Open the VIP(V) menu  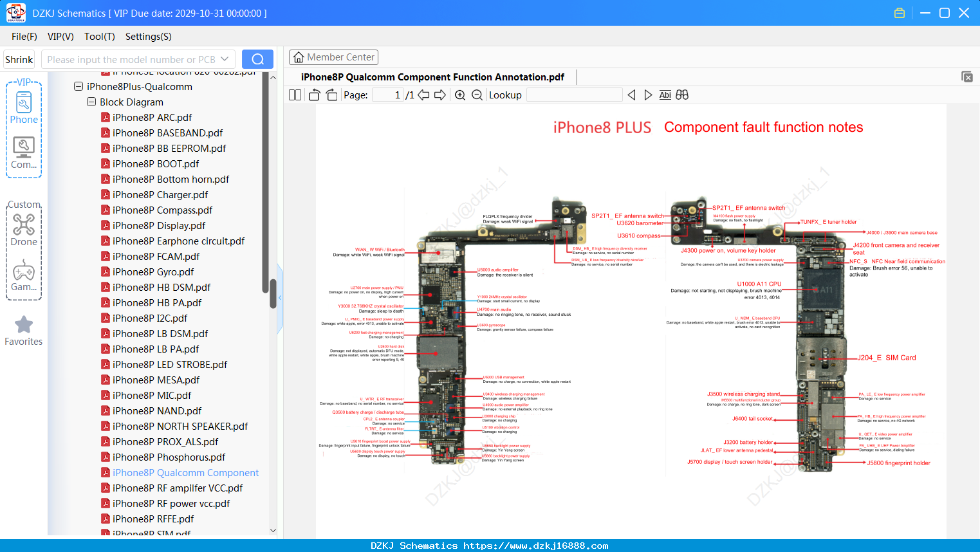coord(60,37)
